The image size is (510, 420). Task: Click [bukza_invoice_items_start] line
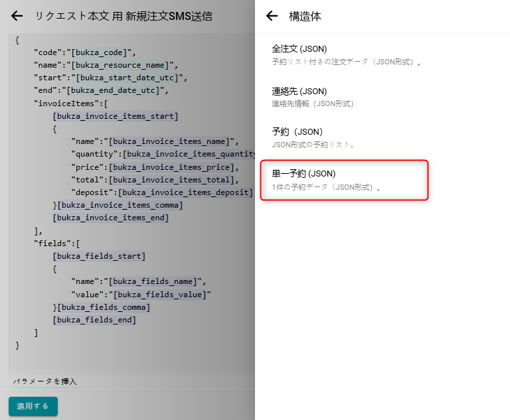click(x=116, y=116)
